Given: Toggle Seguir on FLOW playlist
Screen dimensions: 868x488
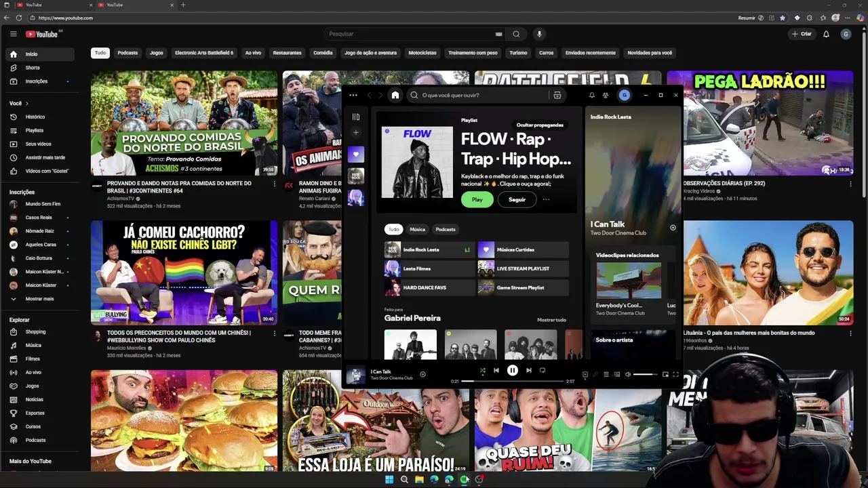Looking at the screenshot, I should click(x=517, y=199).
